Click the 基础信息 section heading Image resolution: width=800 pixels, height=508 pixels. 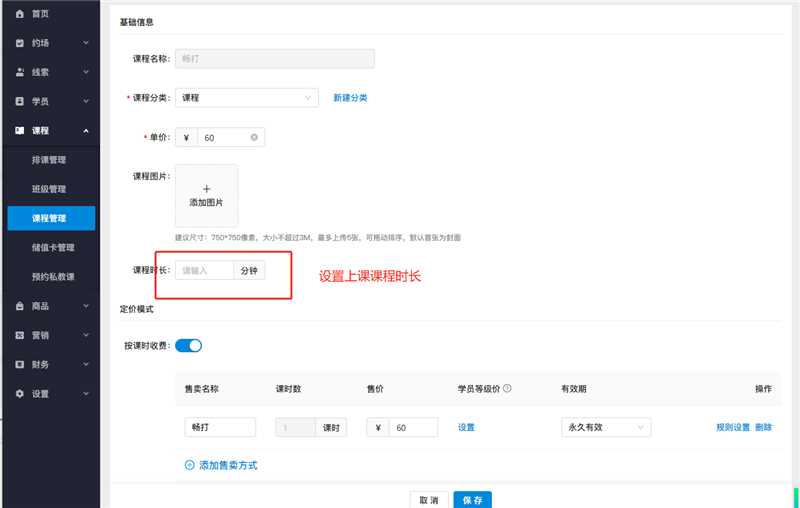tap(137, 22)
